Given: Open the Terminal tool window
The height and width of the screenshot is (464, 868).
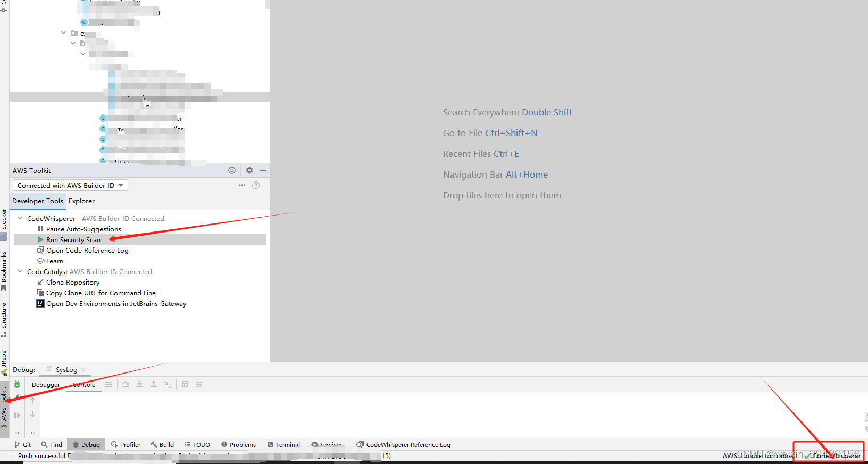Looking at the screenshot, I should coord(284,445).
